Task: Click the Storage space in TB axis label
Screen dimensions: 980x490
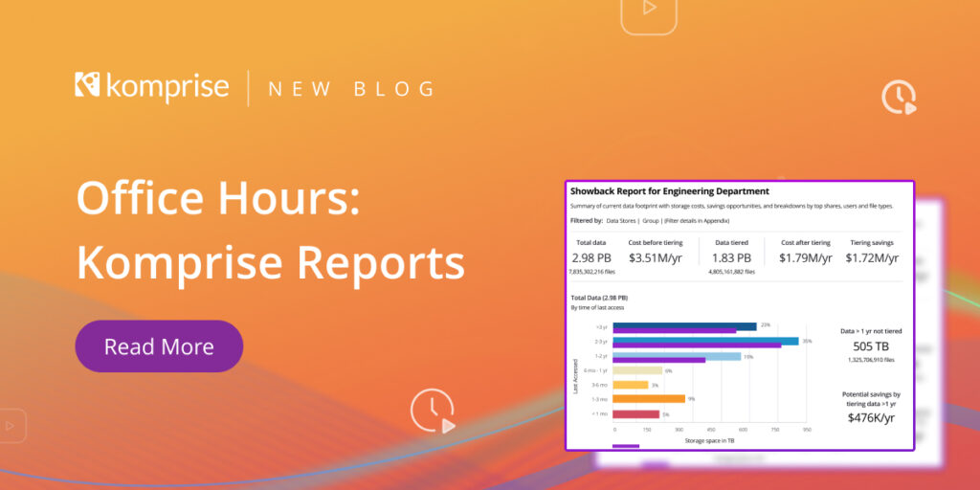Action: point(709,440)
